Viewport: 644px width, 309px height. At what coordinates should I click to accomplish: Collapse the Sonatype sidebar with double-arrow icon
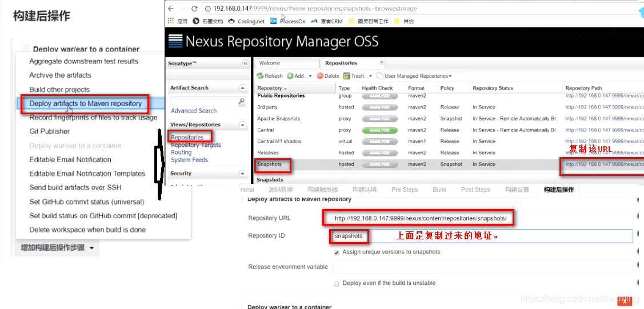click(x=246, y=63)
